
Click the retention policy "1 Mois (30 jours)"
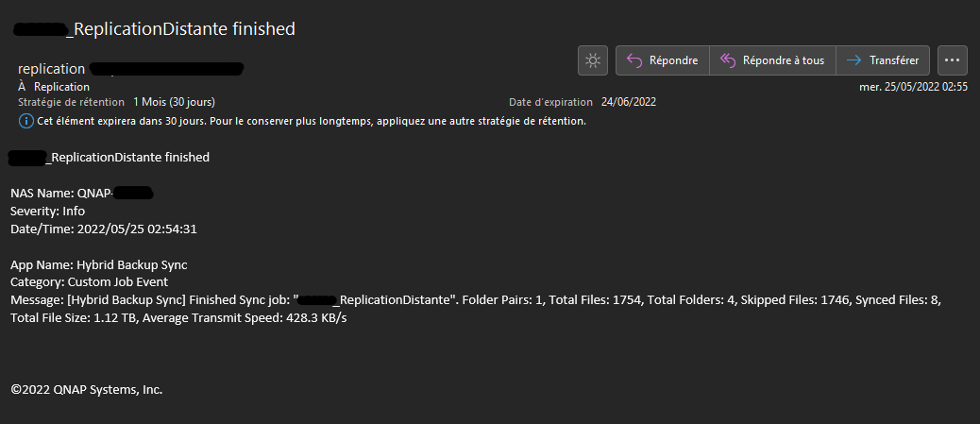174,102
